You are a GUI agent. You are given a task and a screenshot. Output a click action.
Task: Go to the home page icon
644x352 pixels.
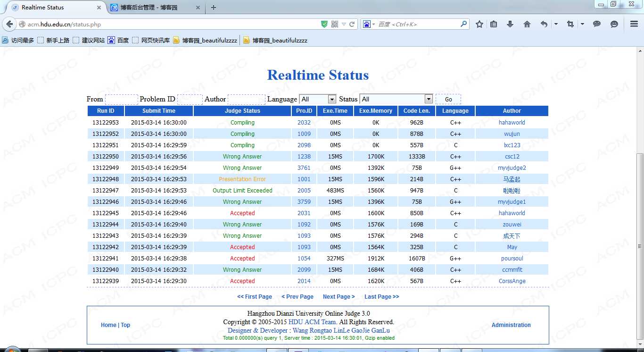(527, 24)
